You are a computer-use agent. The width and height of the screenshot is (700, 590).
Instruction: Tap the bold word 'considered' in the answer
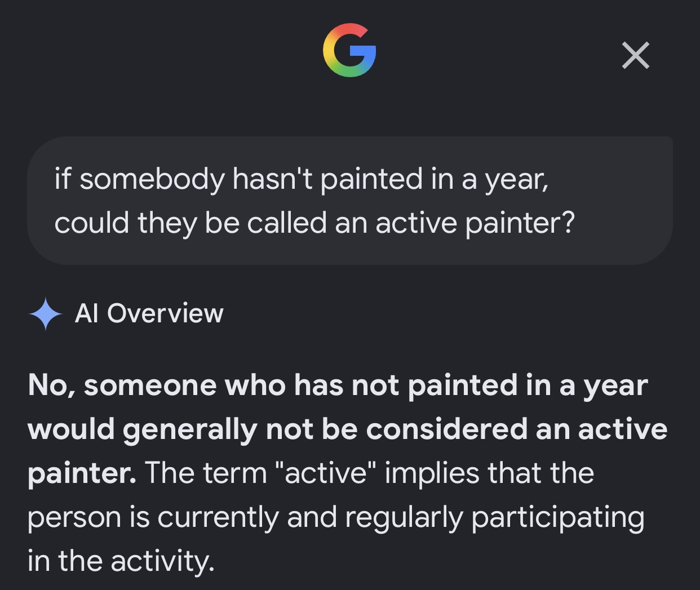tap(446, 429)
